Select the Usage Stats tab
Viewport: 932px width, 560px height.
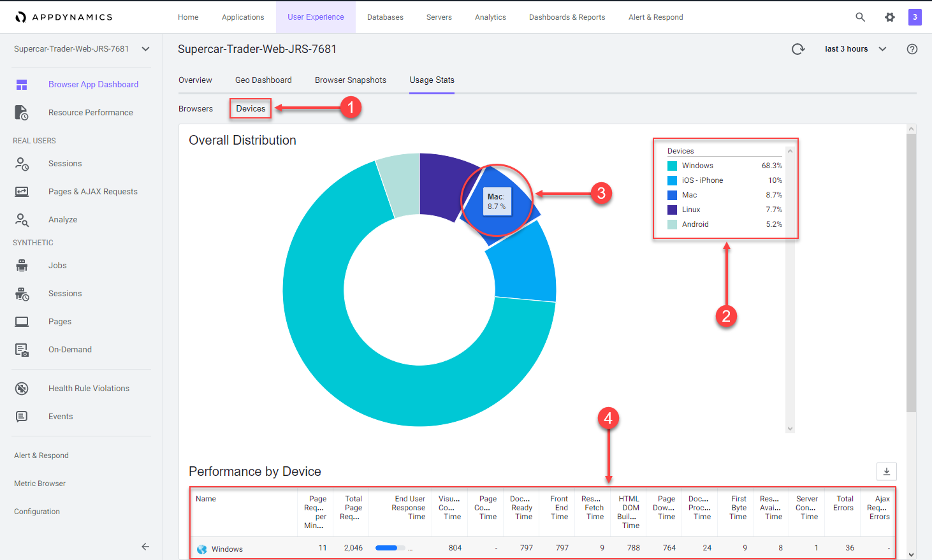(x=432, y=80)
